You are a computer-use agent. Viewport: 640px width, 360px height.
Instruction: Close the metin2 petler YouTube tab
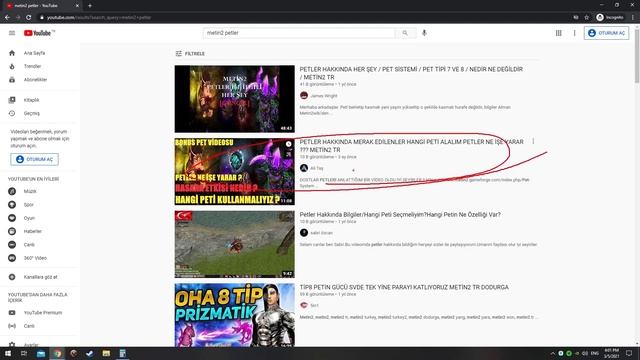pyautogui.click(x=77, y=6)
